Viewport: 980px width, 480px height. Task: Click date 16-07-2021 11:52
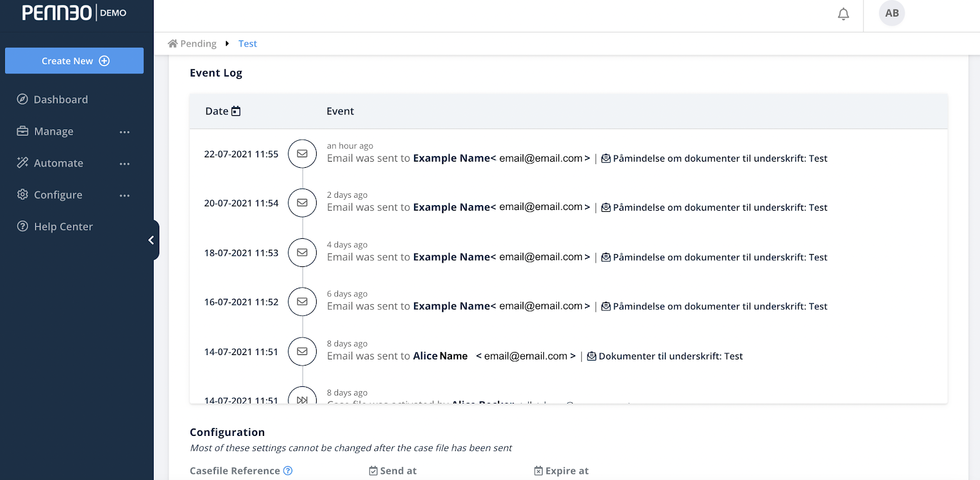point(241,302)
